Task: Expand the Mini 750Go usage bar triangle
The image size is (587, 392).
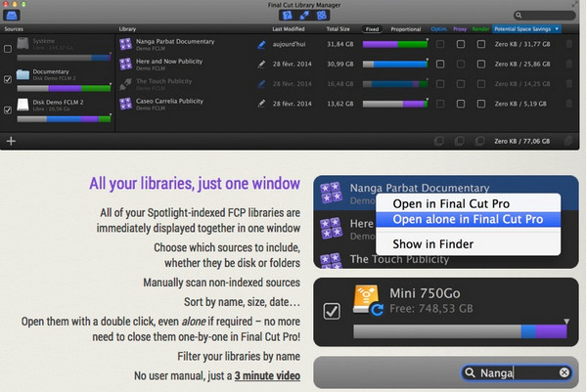Action: (x=566, y=322)
